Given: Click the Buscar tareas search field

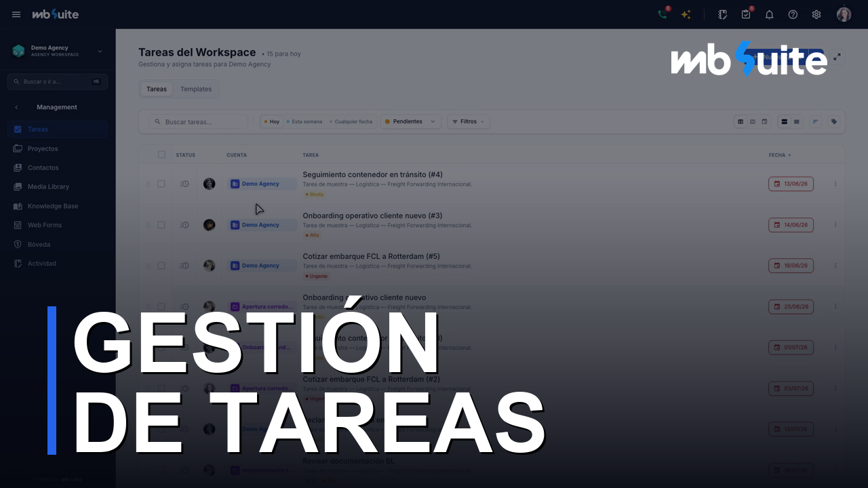Looking at the screenshot, I should [199, 122].
